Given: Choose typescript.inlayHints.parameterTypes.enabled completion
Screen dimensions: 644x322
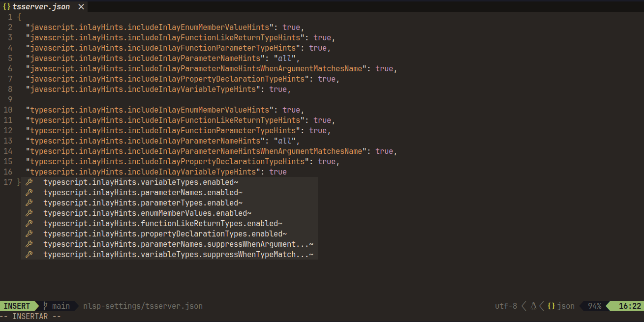Looking at the screenshot, I should coord(169,203).
